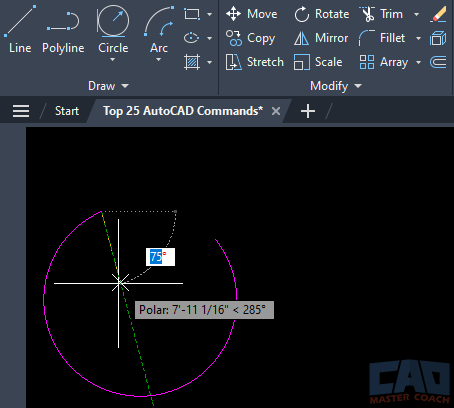Open the Arc tool dropdown
454x408 pixels.
pos(159,60)
